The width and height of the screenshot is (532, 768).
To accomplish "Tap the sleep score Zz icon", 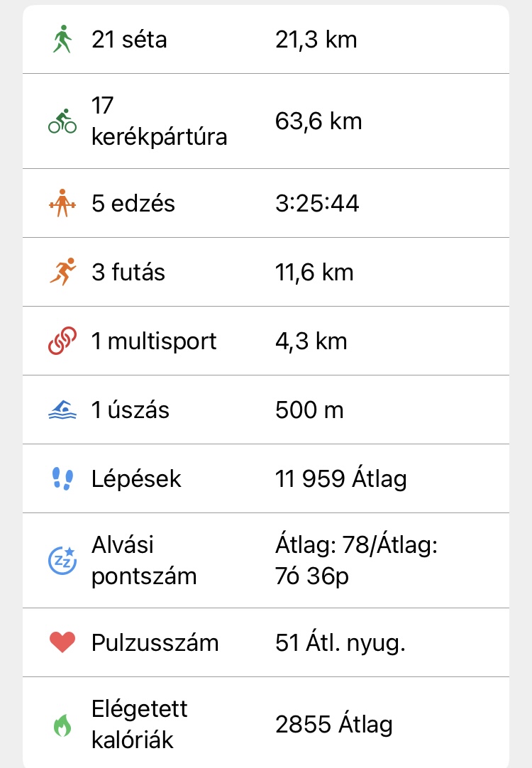I will tap(62, 560).
